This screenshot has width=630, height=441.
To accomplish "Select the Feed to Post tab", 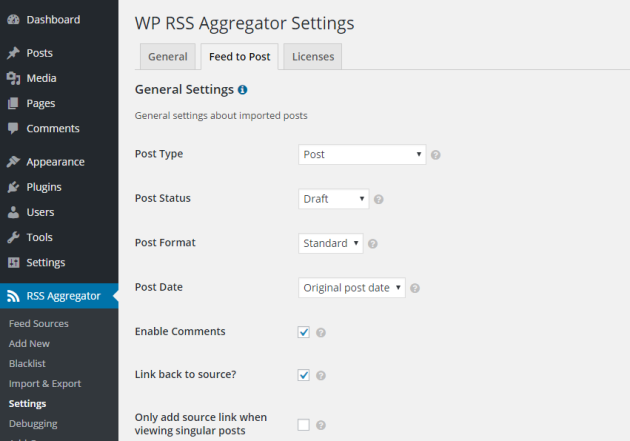I will point(239,57).
